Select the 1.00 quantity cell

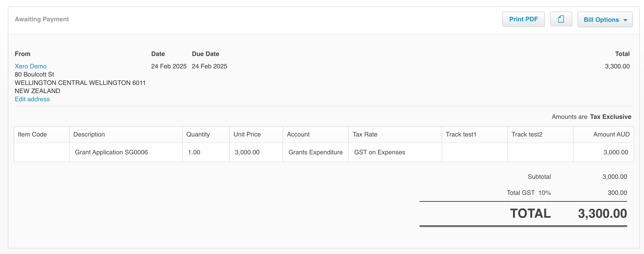pyautogui.click(x=194, y=152)
